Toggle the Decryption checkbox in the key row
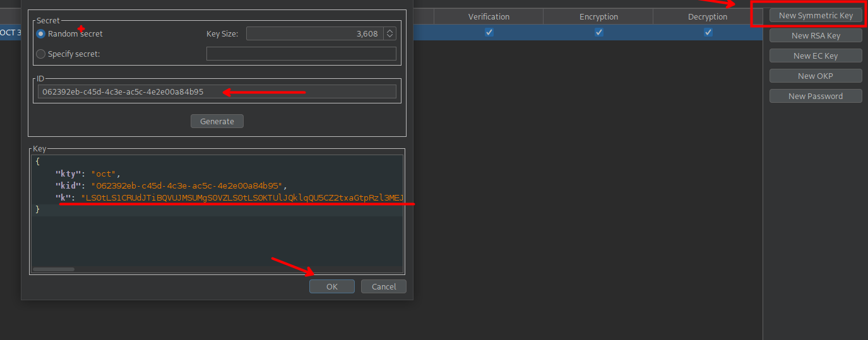The image size is (868, 340). pyautogui.click(x=708, y=32)
